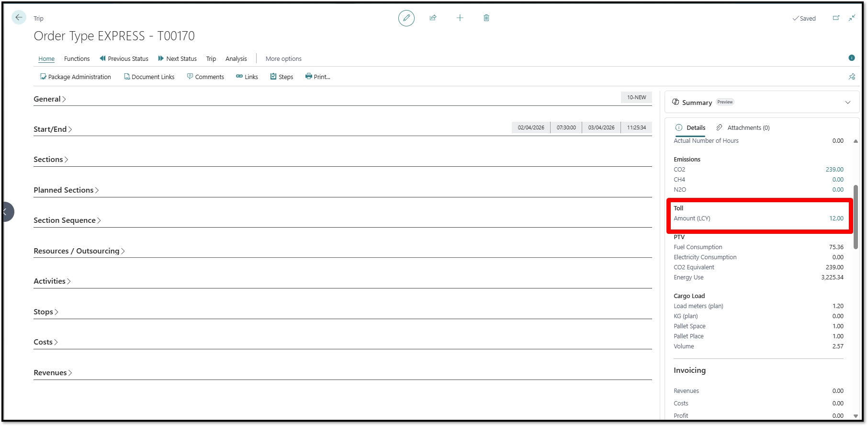Click the 10-NEW status field
Image resolution: width=868 pixels, height=426 pixels.
[x=636, y=97]
